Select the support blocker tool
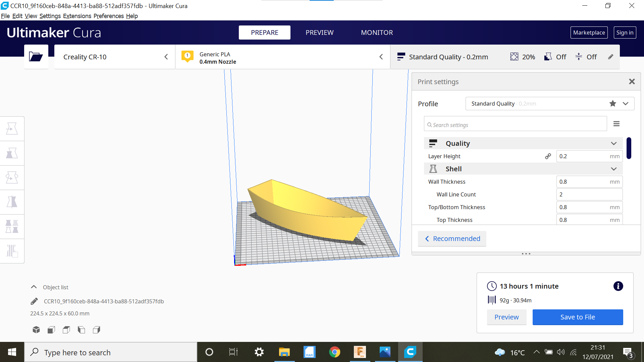 [x=12, y=251]
